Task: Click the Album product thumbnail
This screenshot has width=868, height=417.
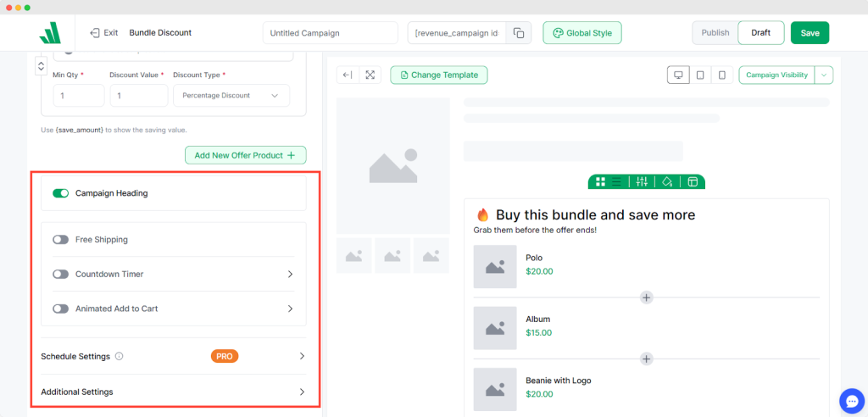Action: [x=495, y=328]
